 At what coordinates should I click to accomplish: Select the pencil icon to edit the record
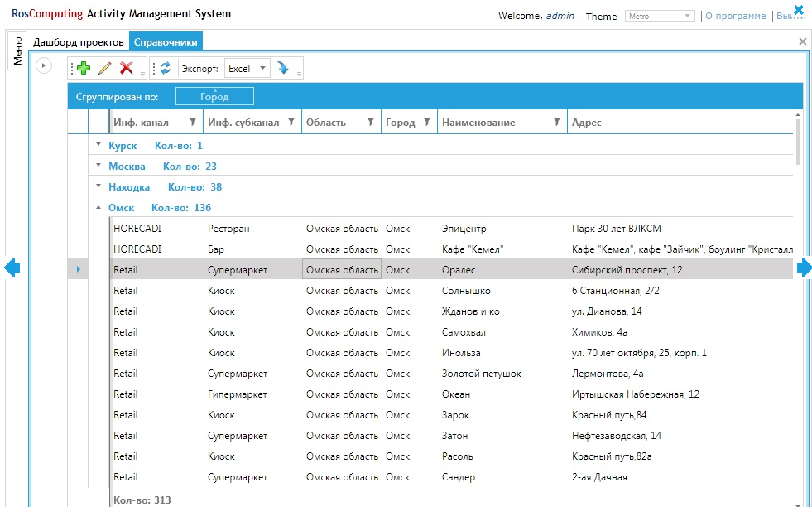point(104,68)
